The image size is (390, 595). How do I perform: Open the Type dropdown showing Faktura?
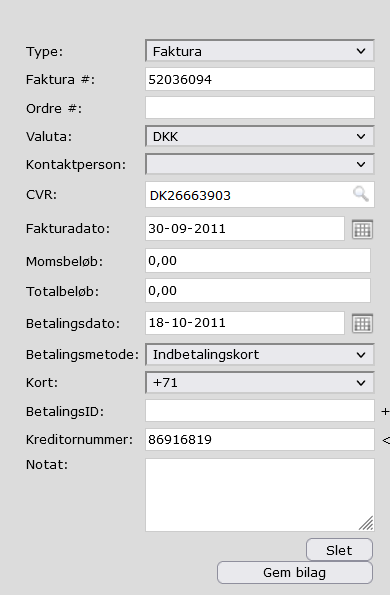[x=260, y=50]
